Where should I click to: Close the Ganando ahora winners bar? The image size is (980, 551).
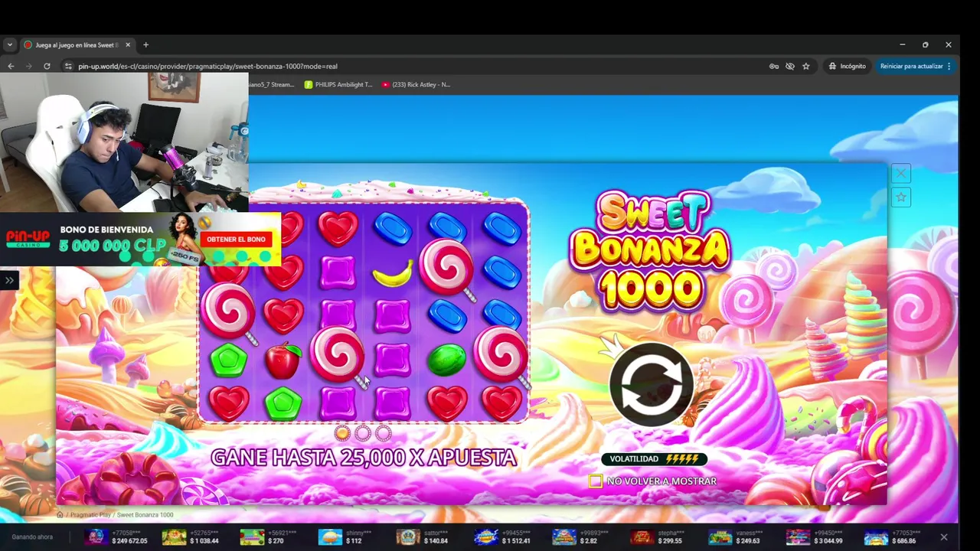coord(944,537)
